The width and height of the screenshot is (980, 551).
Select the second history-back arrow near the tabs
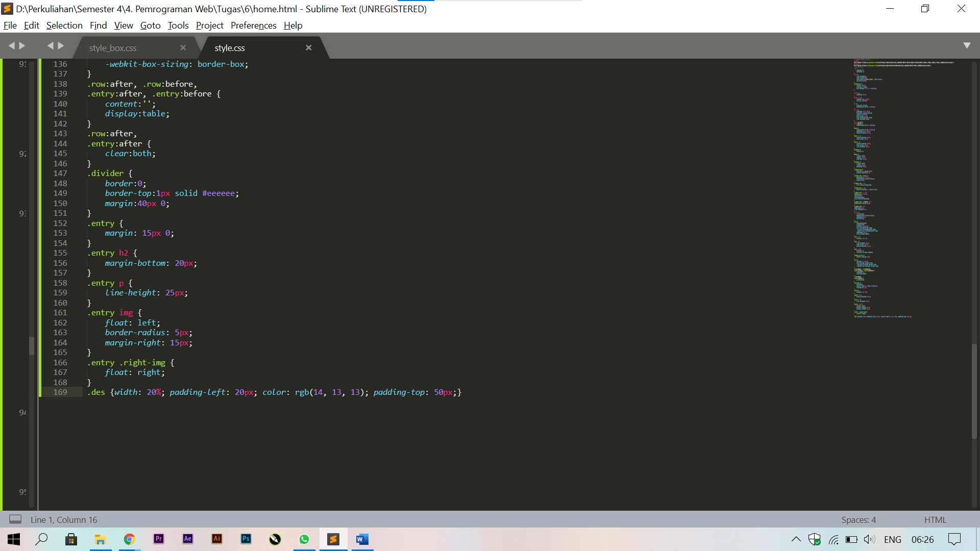point(51,45)
